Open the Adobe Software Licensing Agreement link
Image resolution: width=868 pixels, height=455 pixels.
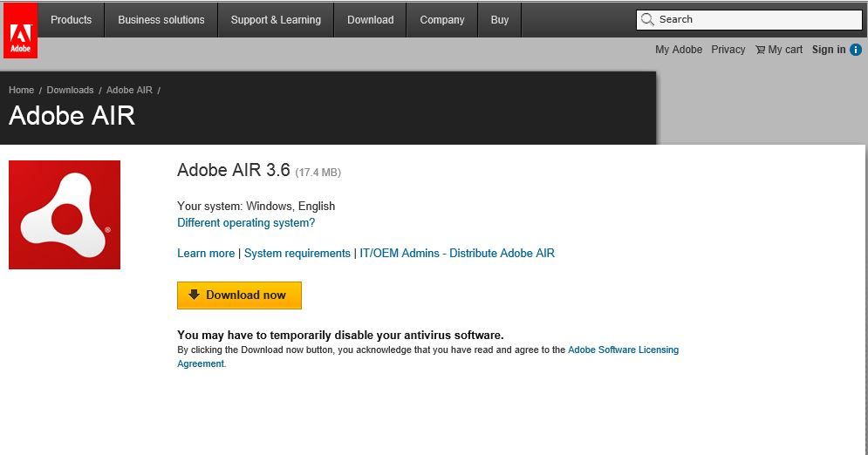622,350
